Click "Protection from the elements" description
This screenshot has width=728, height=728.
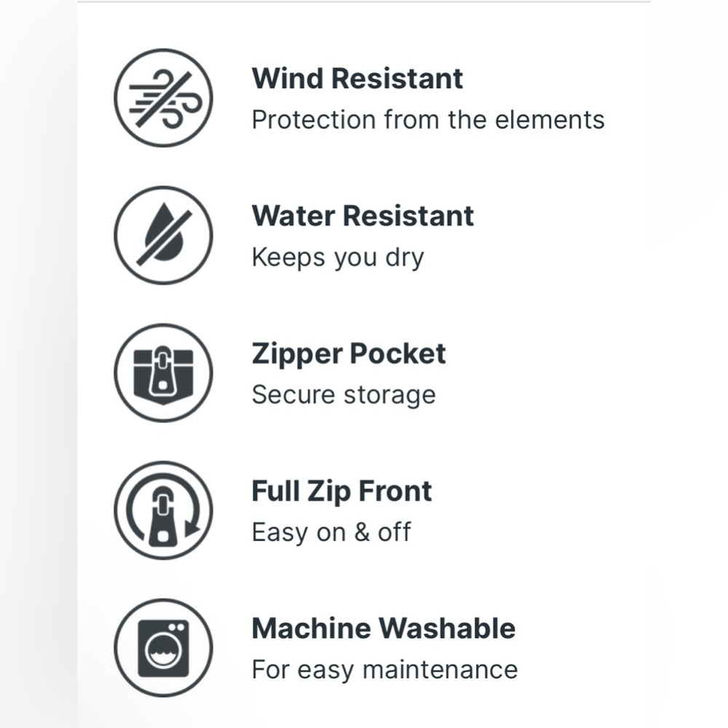[428, 119]
